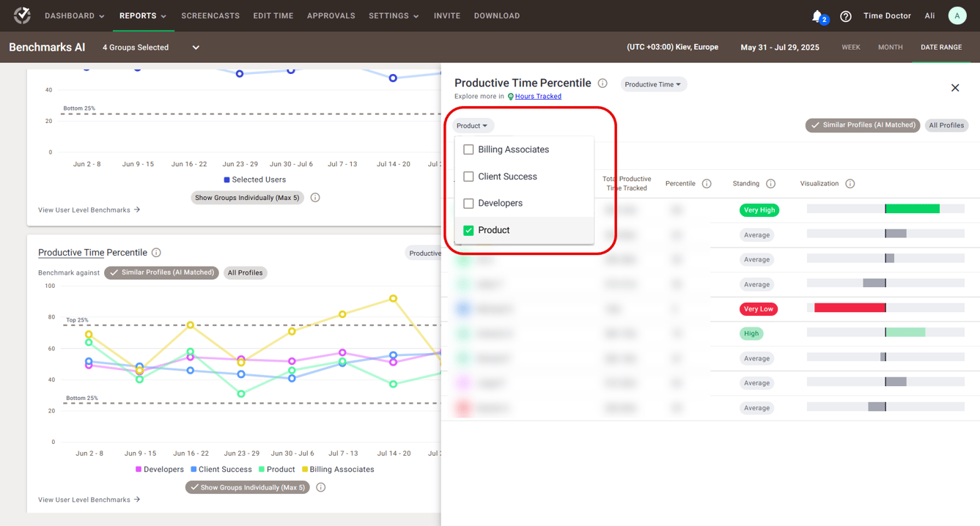Enable the Client Success checkbox
This screenshot has width=980, height=526.
tap(468, 177)
